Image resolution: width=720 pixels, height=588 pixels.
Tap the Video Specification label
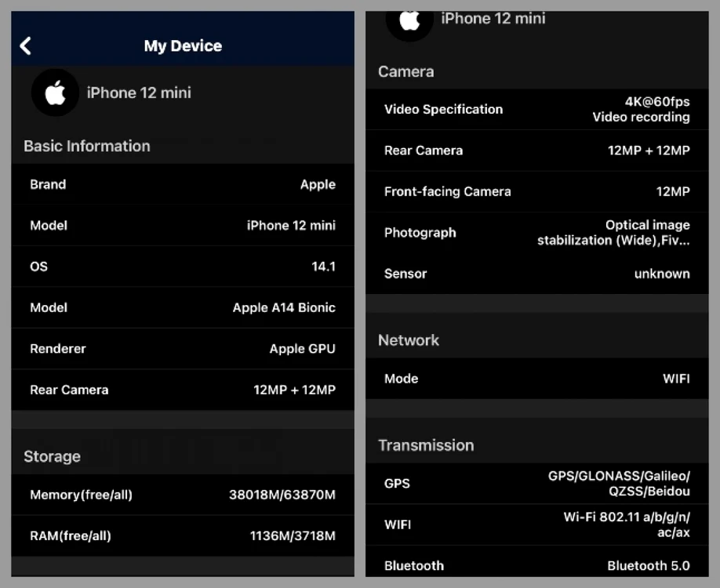pos(444,109)
